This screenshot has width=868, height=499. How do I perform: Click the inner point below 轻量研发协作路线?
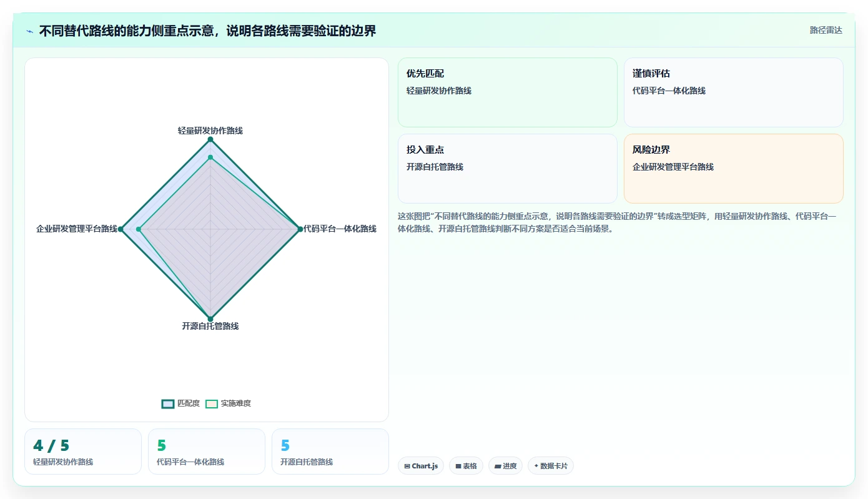pyautogui.click(x=210, y=157)
